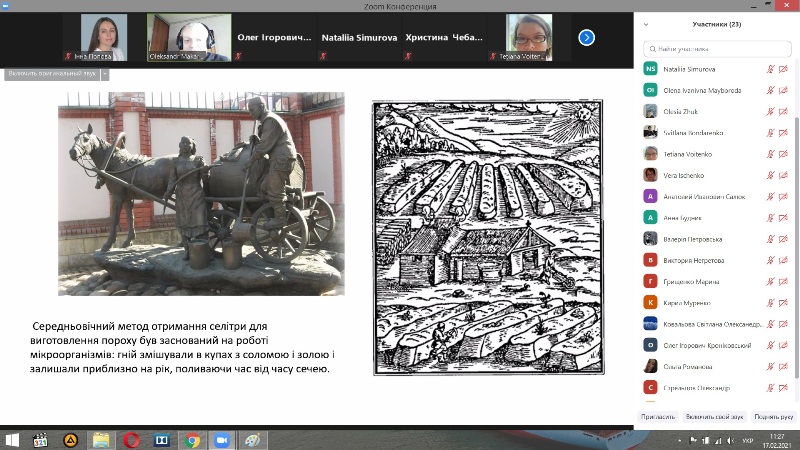The height and width of the screenshot is (450, 800).
Task: Open Google Chrome from the taskbar
Action: coord(191,439)
